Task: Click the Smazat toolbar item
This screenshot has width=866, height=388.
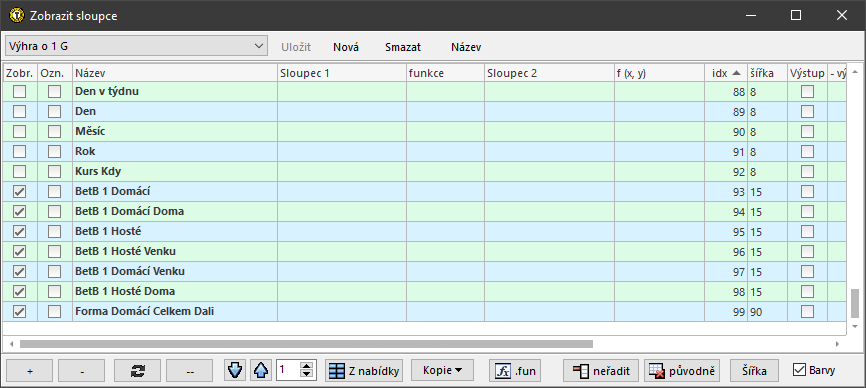Action: (x=403, y=47)
